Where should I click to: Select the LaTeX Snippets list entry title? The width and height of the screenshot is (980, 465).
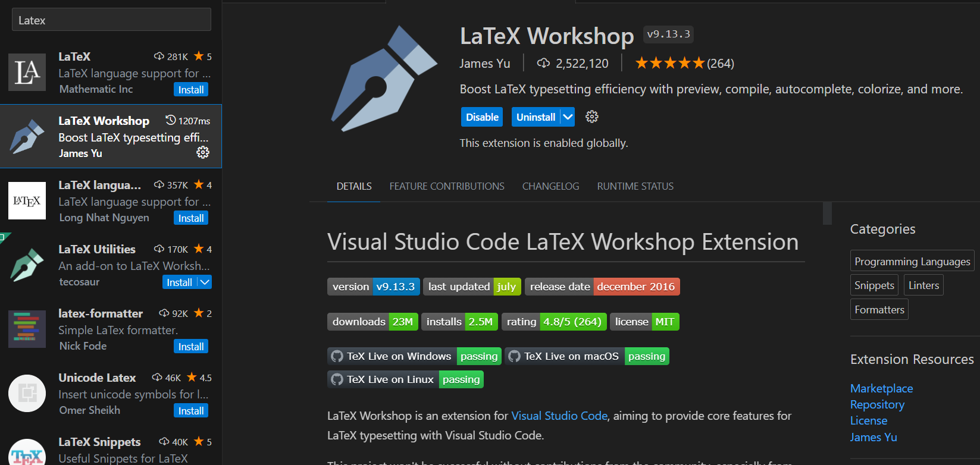(x=99, y=442)
